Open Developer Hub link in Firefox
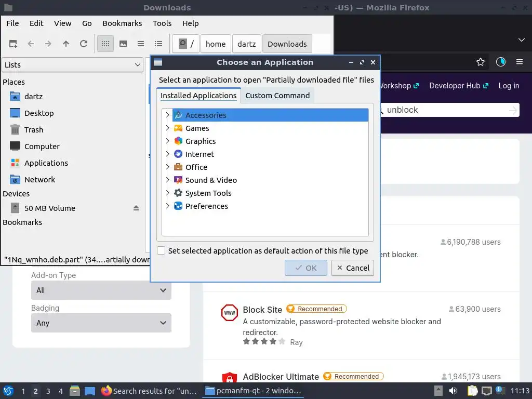 tap(459, 86)
